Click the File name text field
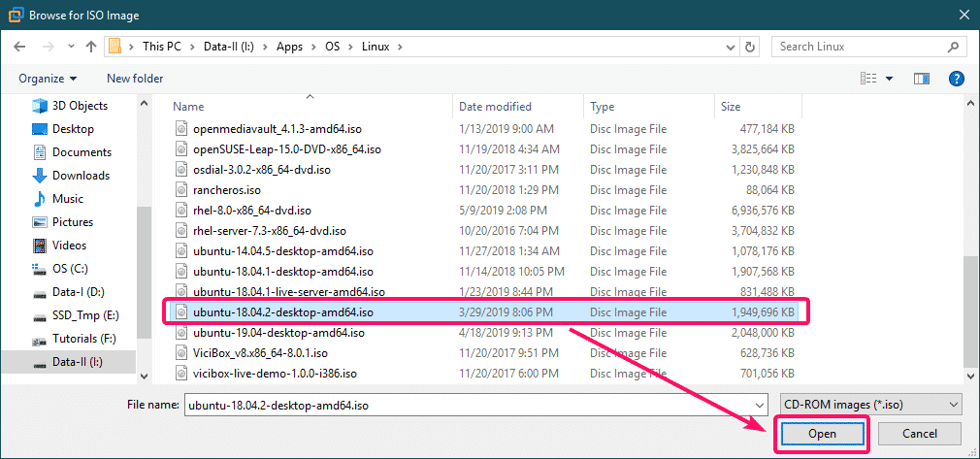 point(470,405)
